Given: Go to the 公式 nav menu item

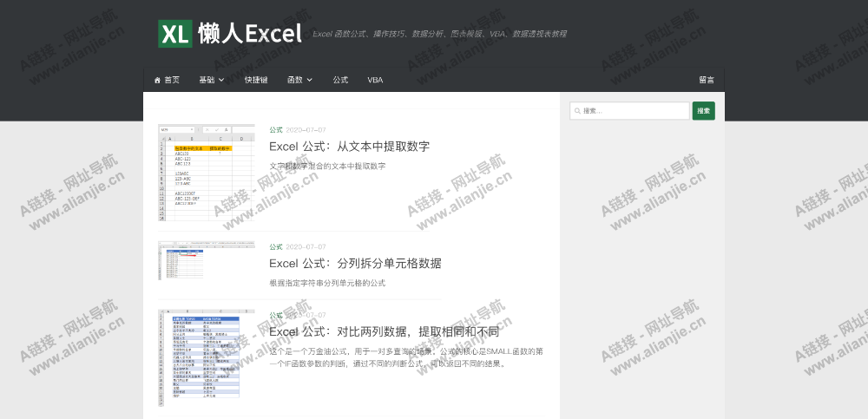Looking at the screenshot, I should 340,81.
